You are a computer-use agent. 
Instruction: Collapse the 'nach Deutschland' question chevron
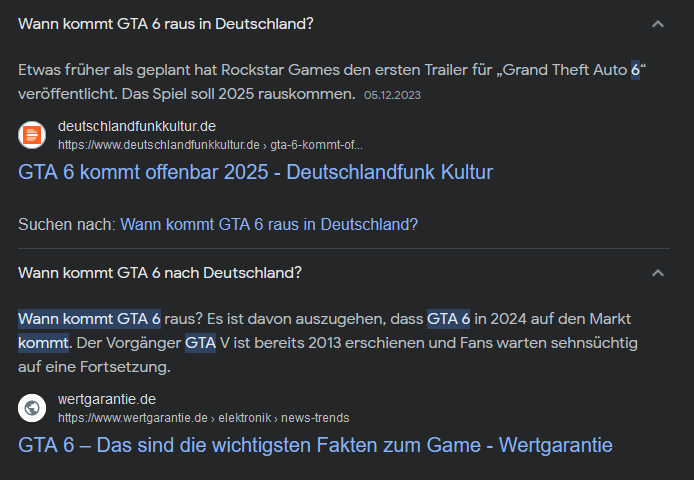658,273
